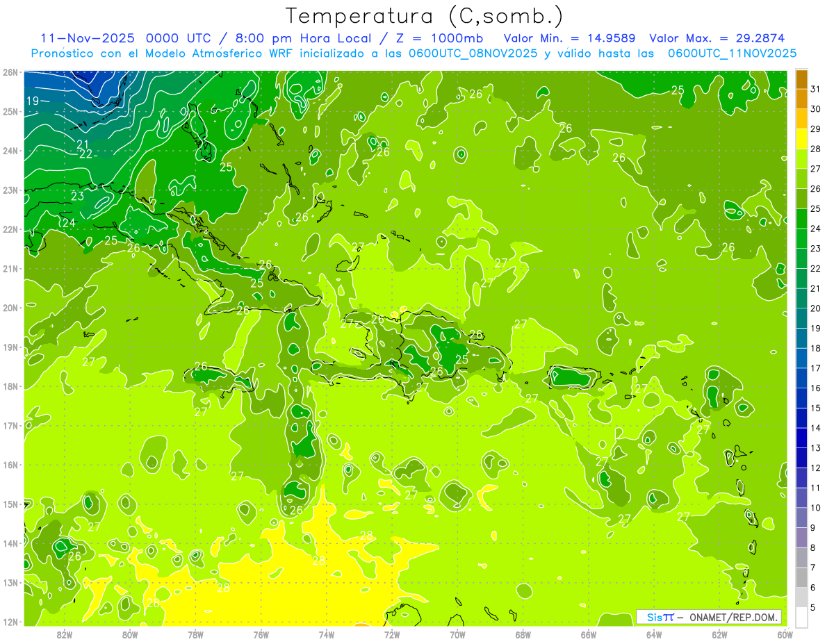Image resolution: width=834 pixels, height=644 pixels.
Task: Click the legend value "12"
Action: pyautogui.click(x=816, y=468)
